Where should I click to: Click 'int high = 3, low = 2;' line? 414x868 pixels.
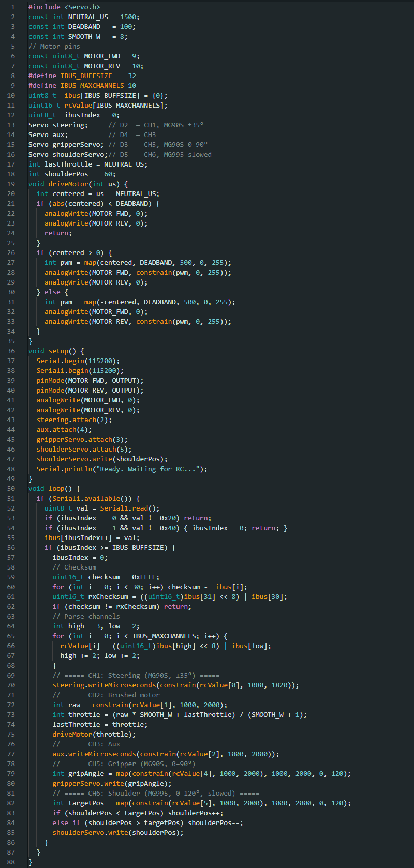point(96,626)
